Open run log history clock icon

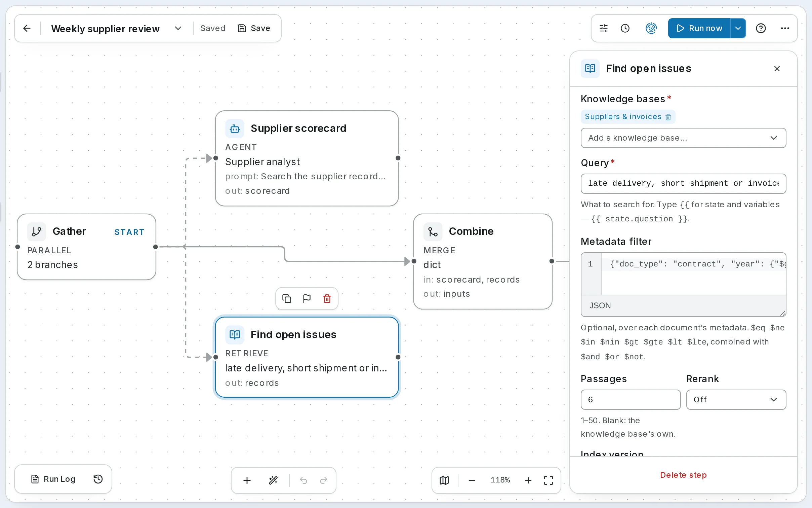coord(98,479)
